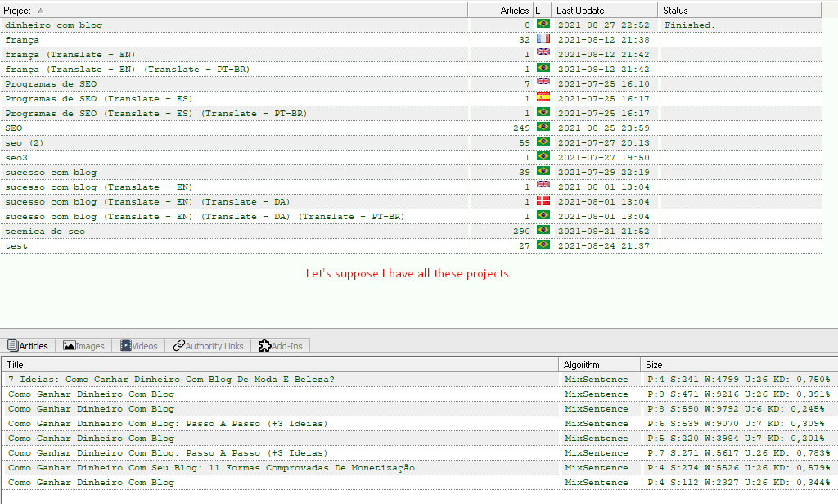Click the article count '290'
Image resolution: width=838 pixels, height=504 pixels.
(521, 232)
